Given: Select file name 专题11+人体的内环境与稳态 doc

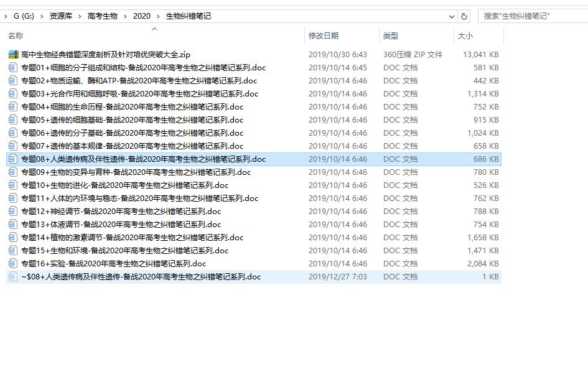Looking at the screenshot, I should pos(139,199).
